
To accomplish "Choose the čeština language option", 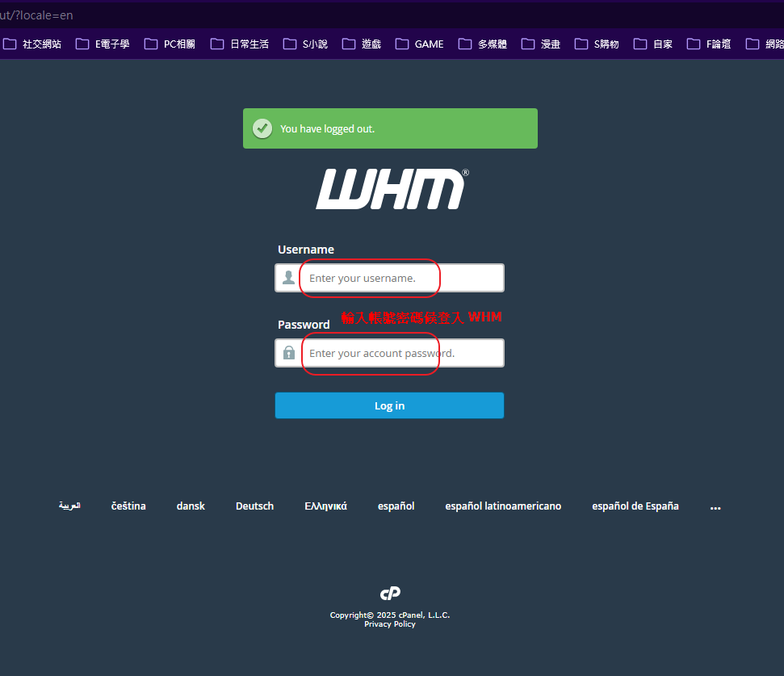I will point(128,506).
